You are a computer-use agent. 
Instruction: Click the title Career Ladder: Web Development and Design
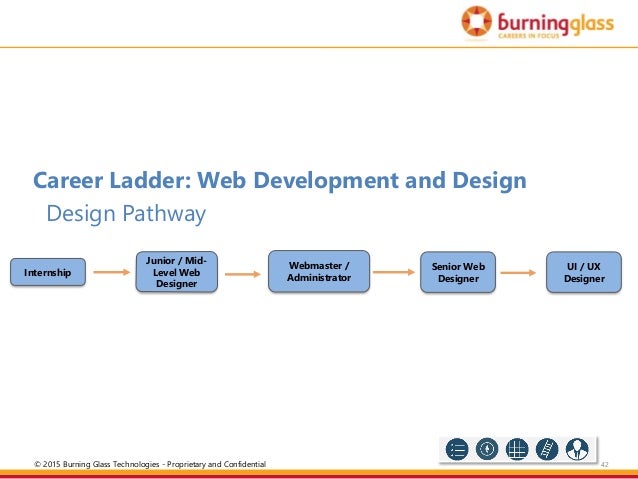click(280, 180)
